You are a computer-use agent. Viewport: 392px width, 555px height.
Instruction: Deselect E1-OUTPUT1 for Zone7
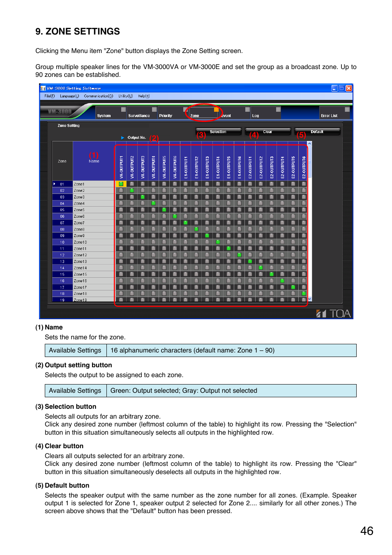click(186, 223)
